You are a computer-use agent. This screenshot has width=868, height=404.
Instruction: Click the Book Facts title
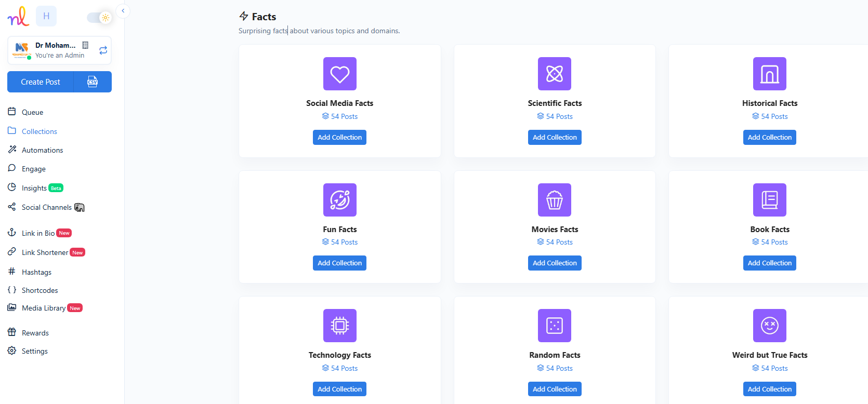(770, 230)
